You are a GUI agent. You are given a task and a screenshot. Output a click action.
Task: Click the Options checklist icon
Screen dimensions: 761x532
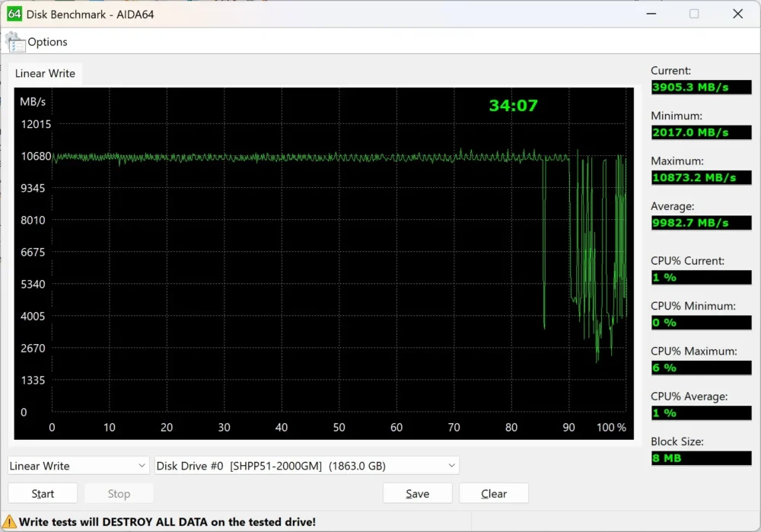click(x=15, y=42)
